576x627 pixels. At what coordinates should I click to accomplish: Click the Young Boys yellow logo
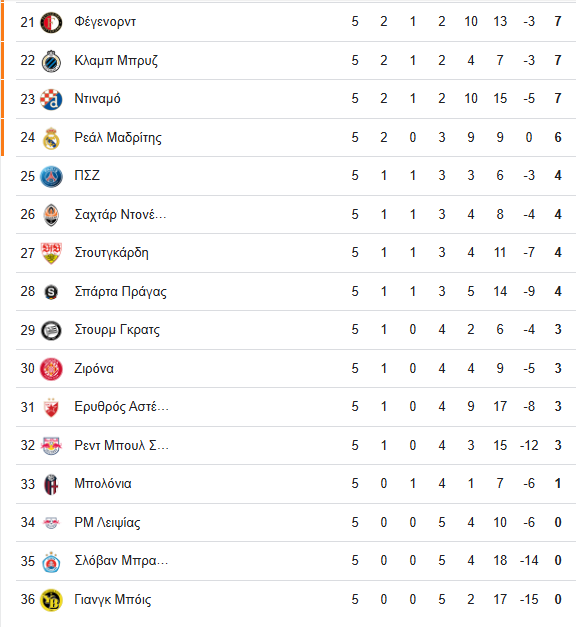click(51, 600)
